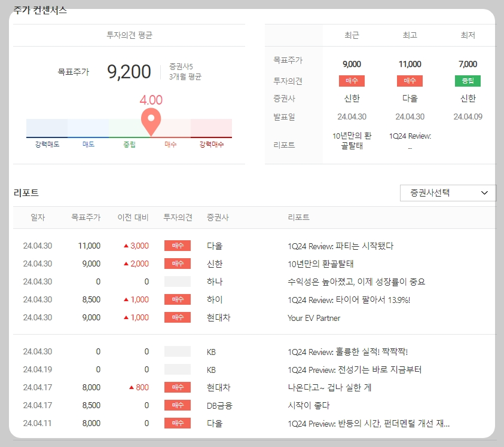Click the 강력매도 segment of the rating bar
This screenshot has height=447, width=504.
point(47,128)
